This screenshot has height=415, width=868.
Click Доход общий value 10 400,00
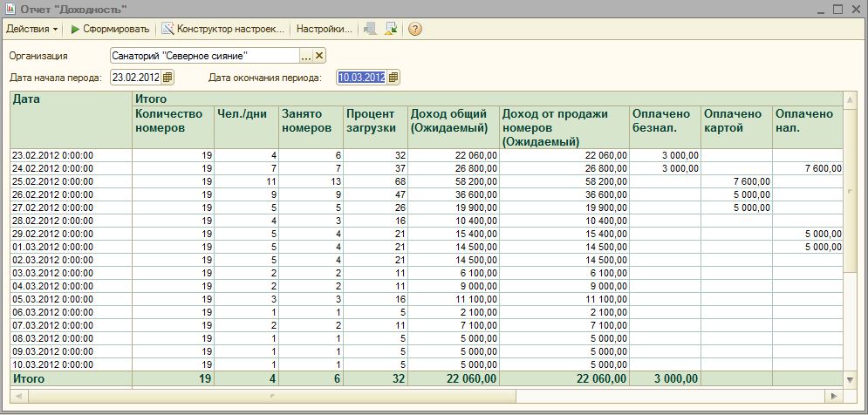point(453,221)
